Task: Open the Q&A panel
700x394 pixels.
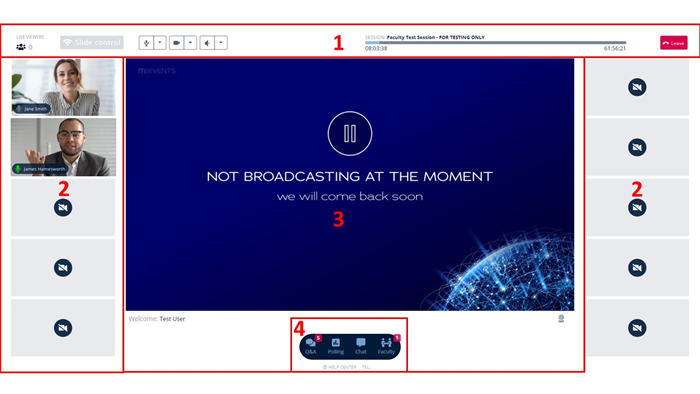Action: 311,346
